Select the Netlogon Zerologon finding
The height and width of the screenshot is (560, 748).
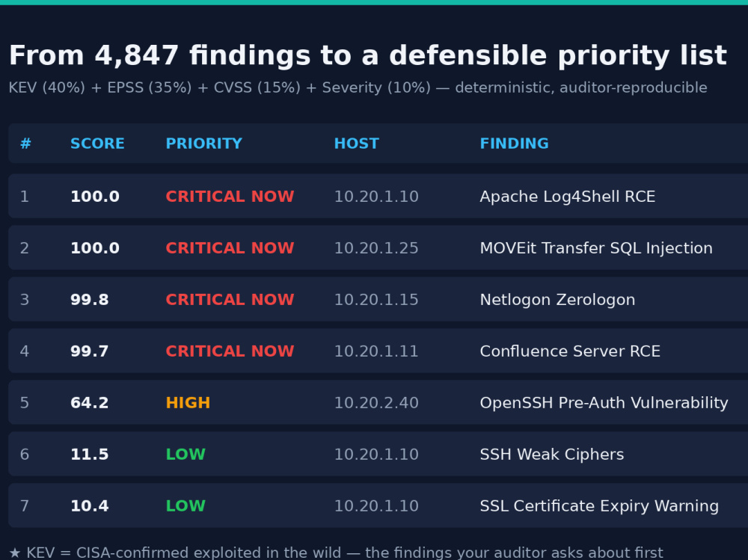pyautogui.click(x=557, y=300)
